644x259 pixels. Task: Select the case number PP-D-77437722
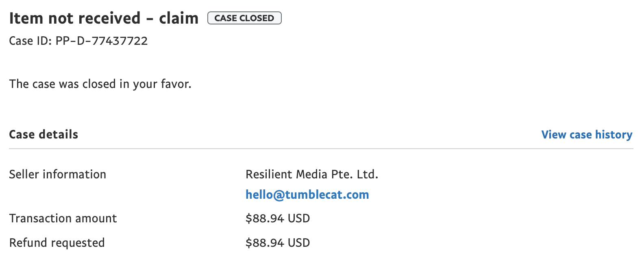coord(102,41)
